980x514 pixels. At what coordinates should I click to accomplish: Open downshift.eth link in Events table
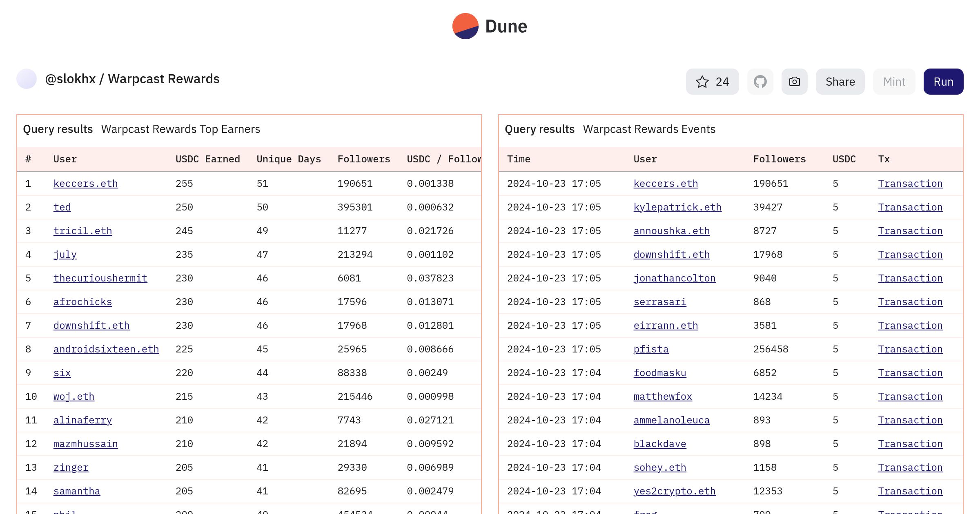(671, 255)
